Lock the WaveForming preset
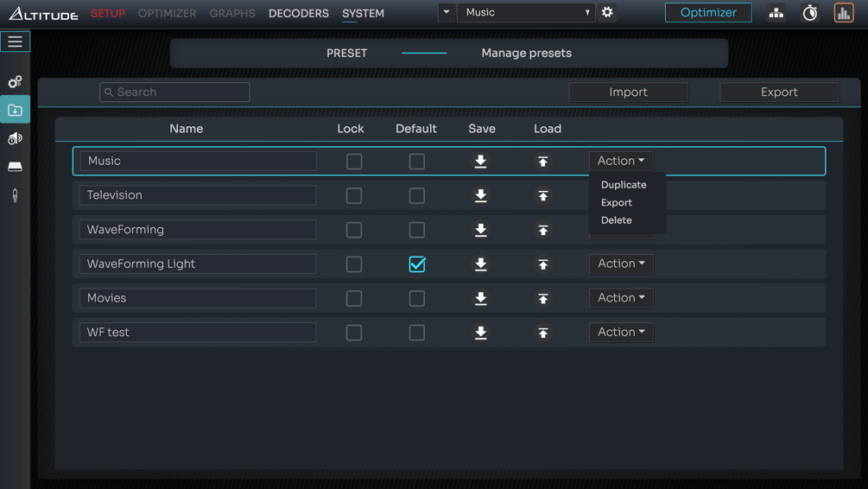The height and width of the screenshot is (489, 868). pos(354,230)
